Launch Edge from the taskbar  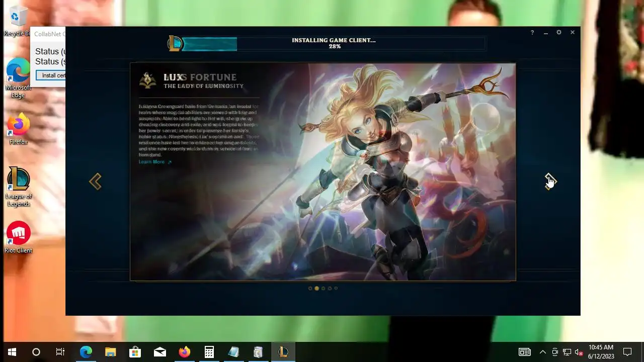[86, 352]
